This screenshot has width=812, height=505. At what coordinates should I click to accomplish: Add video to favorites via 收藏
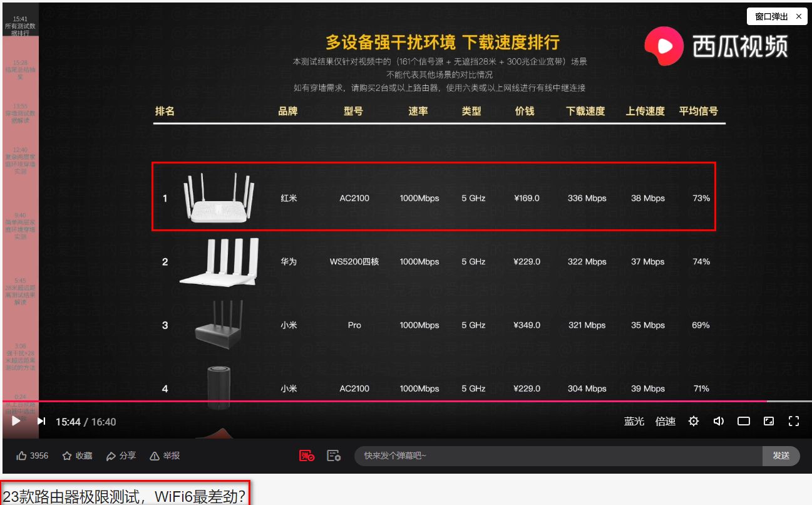(77, 456)
